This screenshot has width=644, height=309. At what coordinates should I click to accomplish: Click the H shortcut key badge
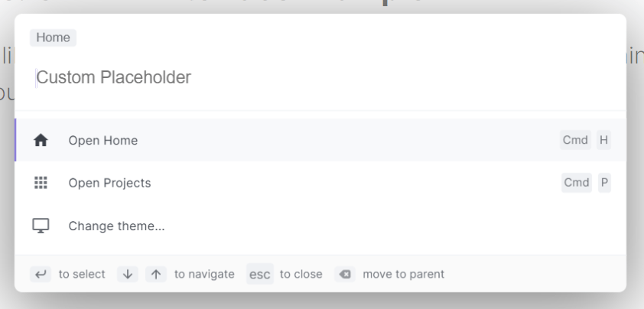click(x=603, y=140)
